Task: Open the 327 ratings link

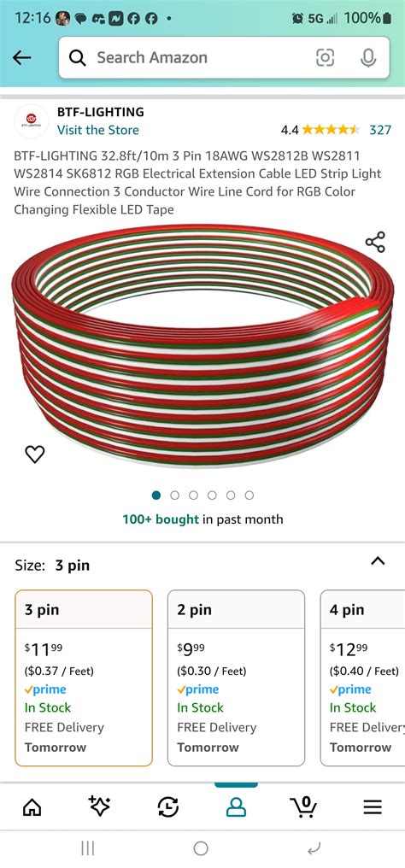Action: [380, 130]
